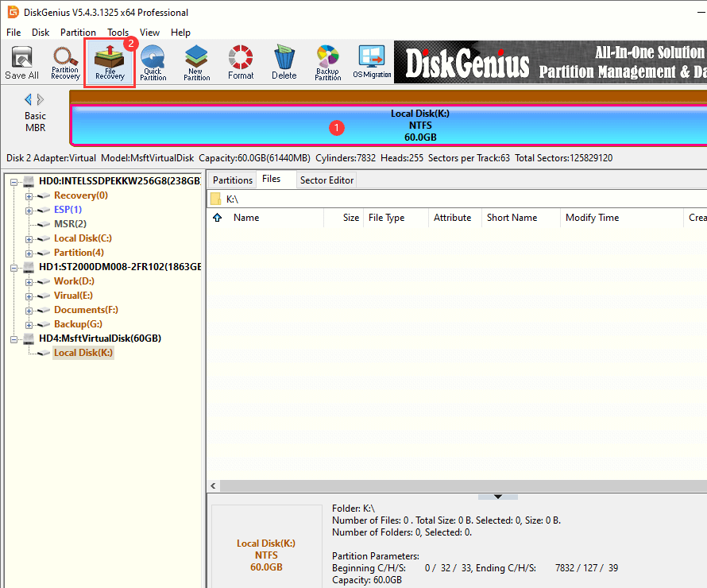707x588 pixels.
Task: Switch to the Sector Editor tab
Action: click(327, 180)
